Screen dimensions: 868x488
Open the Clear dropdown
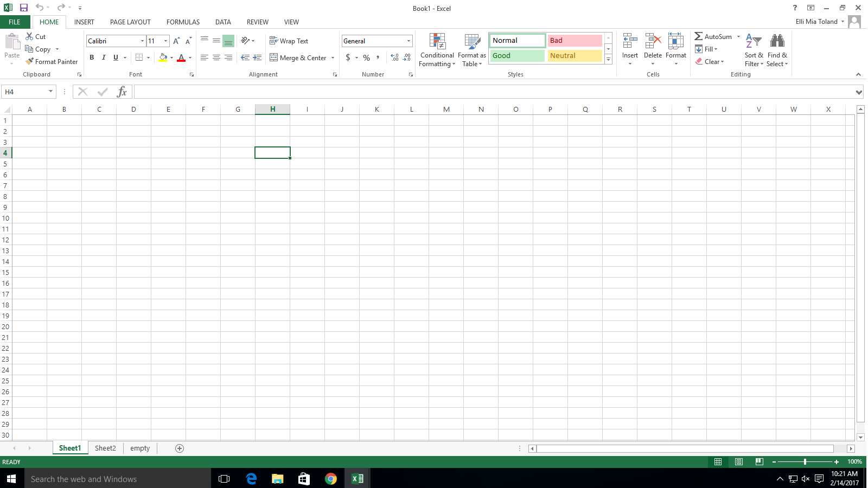[710, 61]
